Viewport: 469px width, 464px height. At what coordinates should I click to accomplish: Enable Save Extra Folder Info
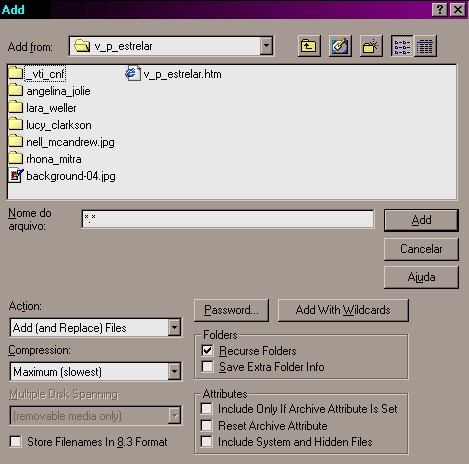(207, 367)
